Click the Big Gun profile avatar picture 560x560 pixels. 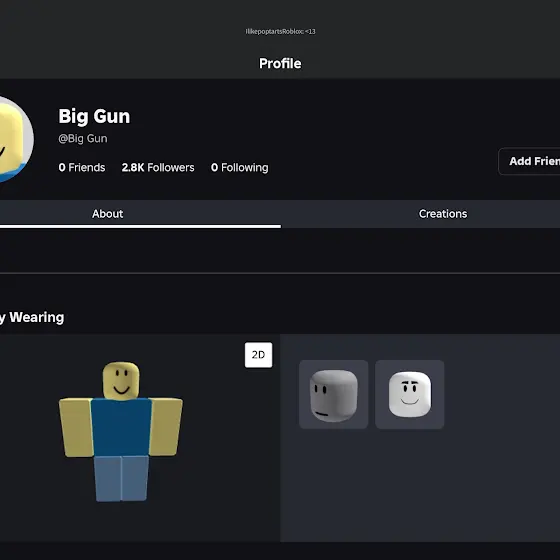click(16, 139)
